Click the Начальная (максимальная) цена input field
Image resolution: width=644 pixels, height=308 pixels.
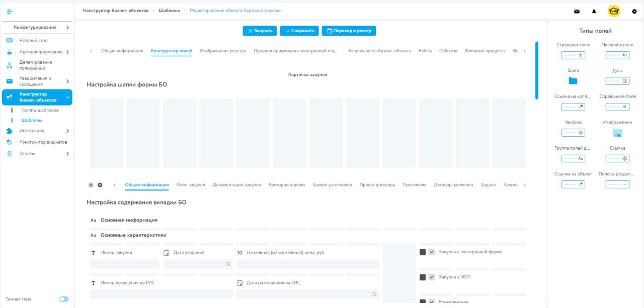[x=307, y=264]
